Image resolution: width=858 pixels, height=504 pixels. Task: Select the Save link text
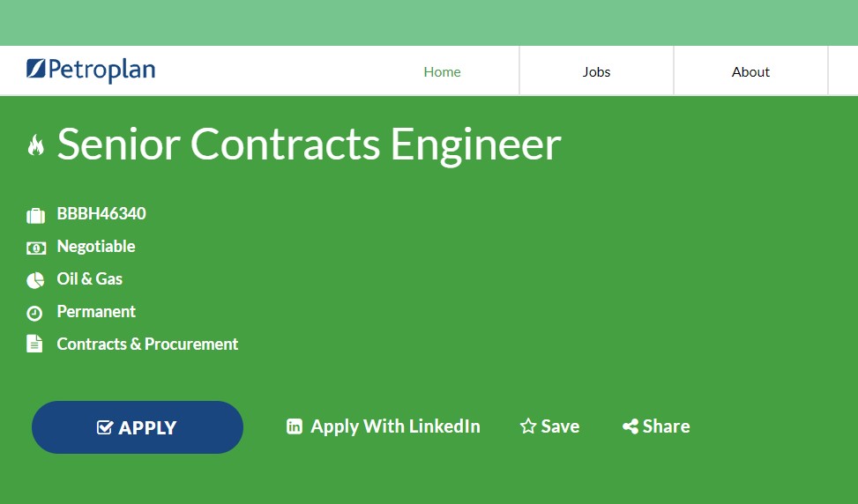coord(560,426)
